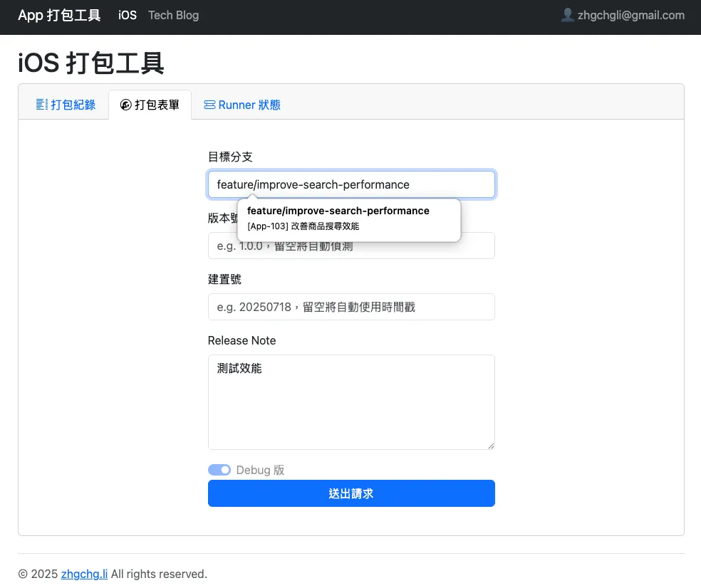Click the App 打包工具 brand title
The image size is (701, 588).
point(59,15)
